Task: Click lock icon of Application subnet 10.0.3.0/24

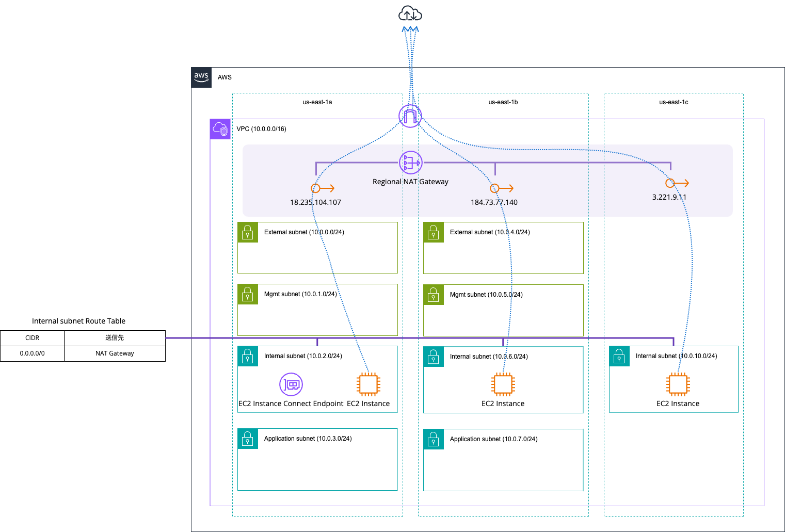Action: [248, 439]
